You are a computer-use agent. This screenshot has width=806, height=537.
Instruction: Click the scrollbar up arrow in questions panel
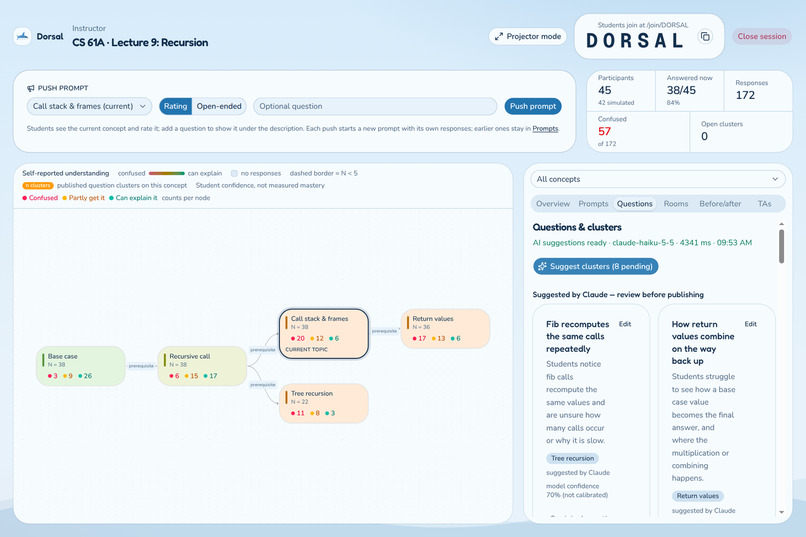[781, 225]
